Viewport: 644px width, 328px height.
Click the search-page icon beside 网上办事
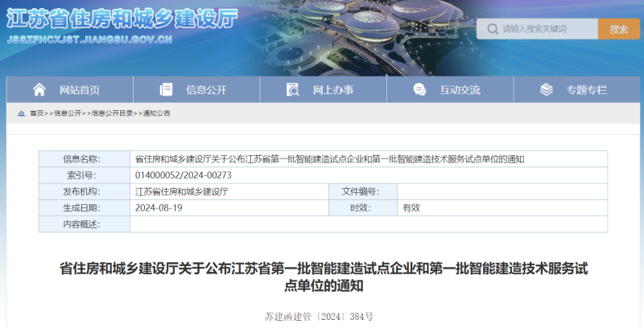(292, 89)
